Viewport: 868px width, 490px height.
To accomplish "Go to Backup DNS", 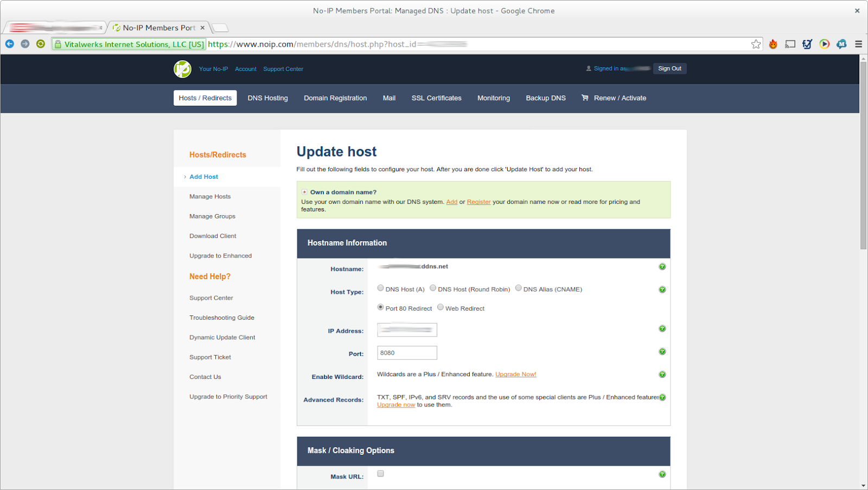I will click(546, 98).
